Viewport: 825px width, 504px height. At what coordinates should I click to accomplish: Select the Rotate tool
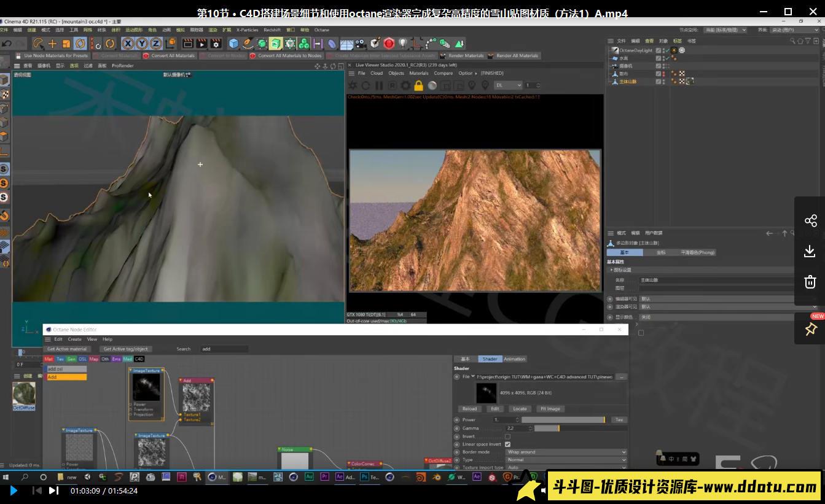point(80,44)
